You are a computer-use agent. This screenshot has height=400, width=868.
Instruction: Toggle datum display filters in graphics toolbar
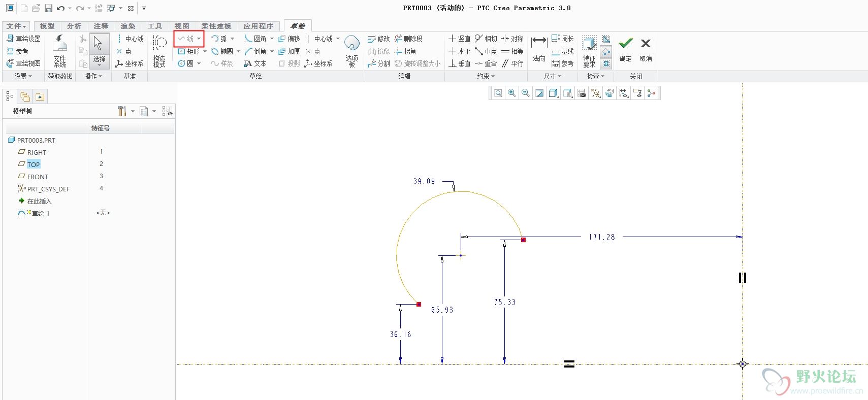tap(595, 93)
